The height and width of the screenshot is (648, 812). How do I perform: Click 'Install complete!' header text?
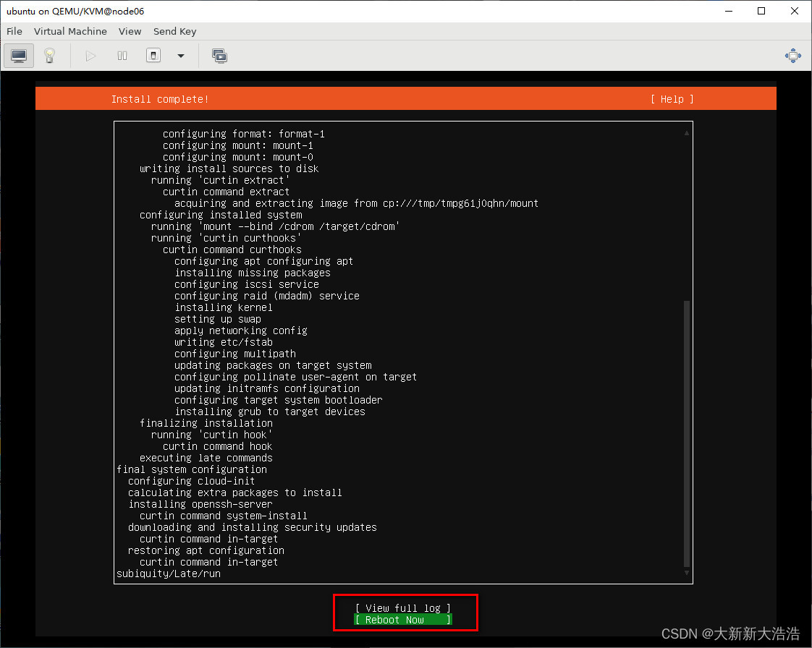pyautogui.click(x=160, y=99)
